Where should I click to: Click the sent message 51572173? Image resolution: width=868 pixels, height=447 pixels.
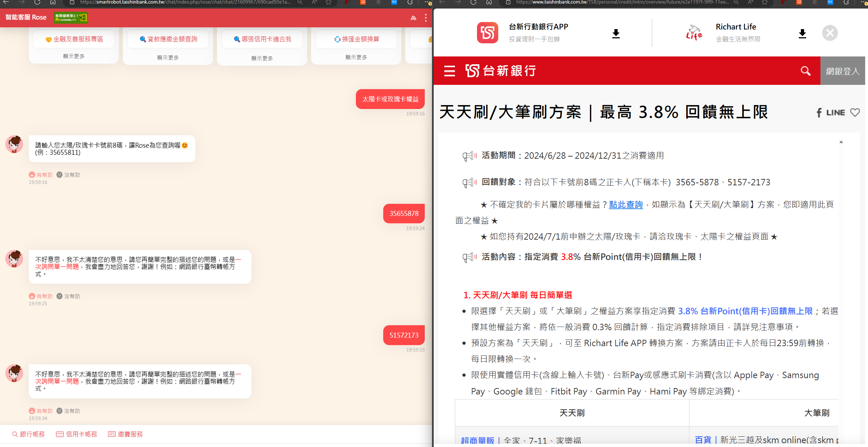(404, 335)
